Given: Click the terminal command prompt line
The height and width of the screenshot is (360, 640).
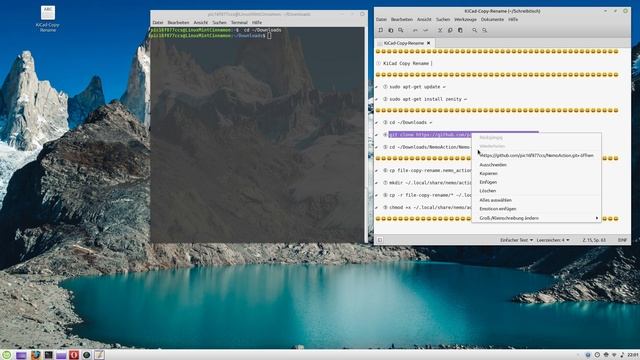Looking at the screenshot, I should tap(210, 36).
